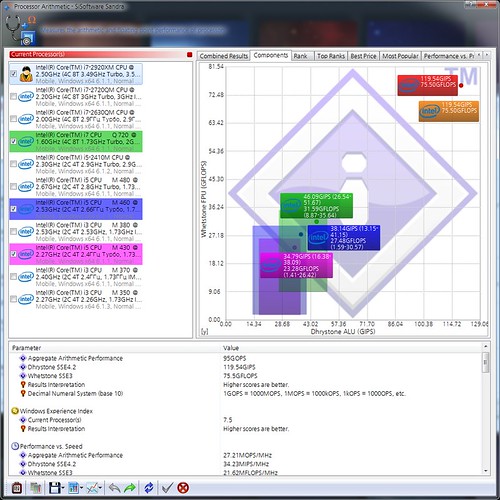Screen dimensions: 500x500
Task: Click the grey back arrow icon
Action: pyautogui.click(x=114, y=488)
